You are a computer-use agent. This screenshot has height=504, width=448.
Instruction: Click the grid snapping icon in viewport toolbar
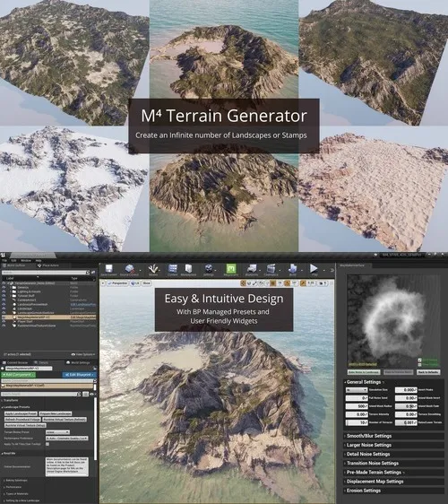tap(272, 283)
